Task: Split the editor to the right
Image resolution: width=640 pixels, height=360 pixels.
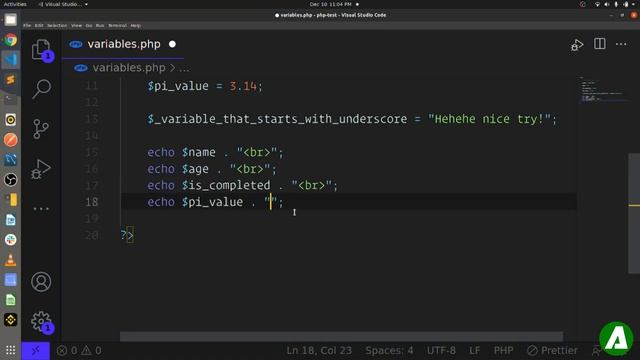Action: [x=600, y=44]
